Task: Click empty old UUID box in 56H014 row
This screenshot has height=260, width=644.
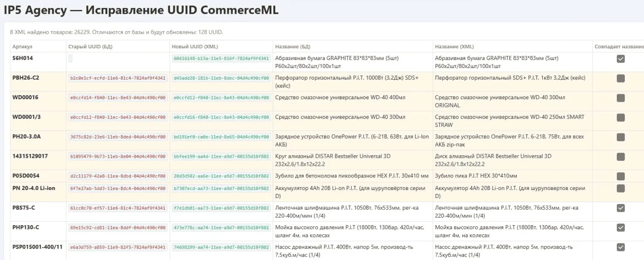Action: pyautogui.click(x=70, y=58)
